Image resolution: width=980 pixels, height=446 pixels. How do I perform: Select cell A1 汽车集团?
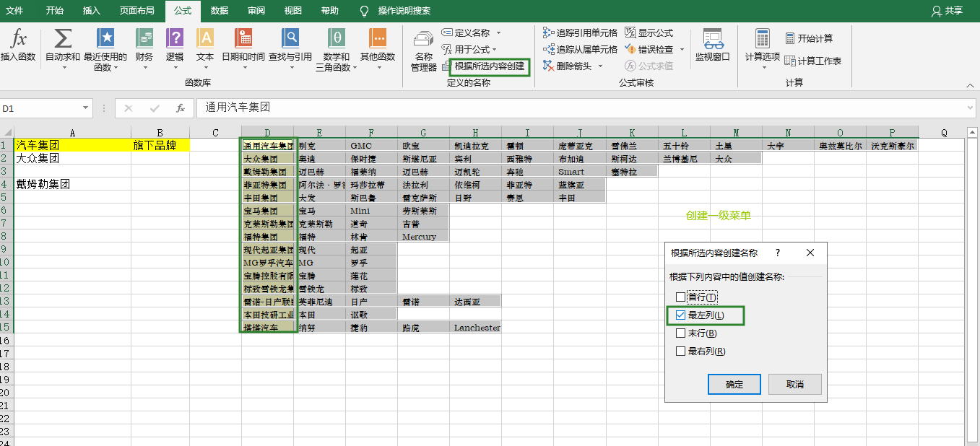[x=73, y=145]
